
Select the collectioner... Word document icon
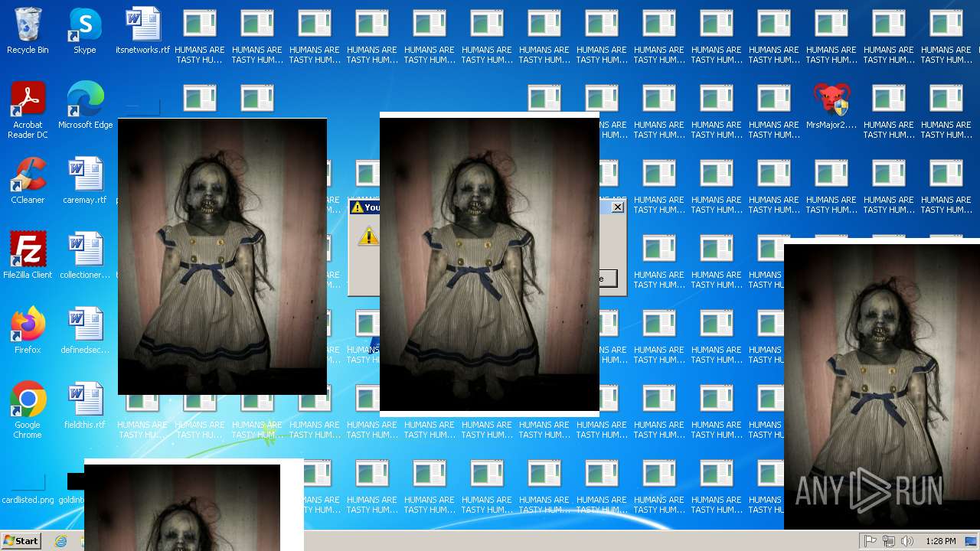[x=85, y=256]
